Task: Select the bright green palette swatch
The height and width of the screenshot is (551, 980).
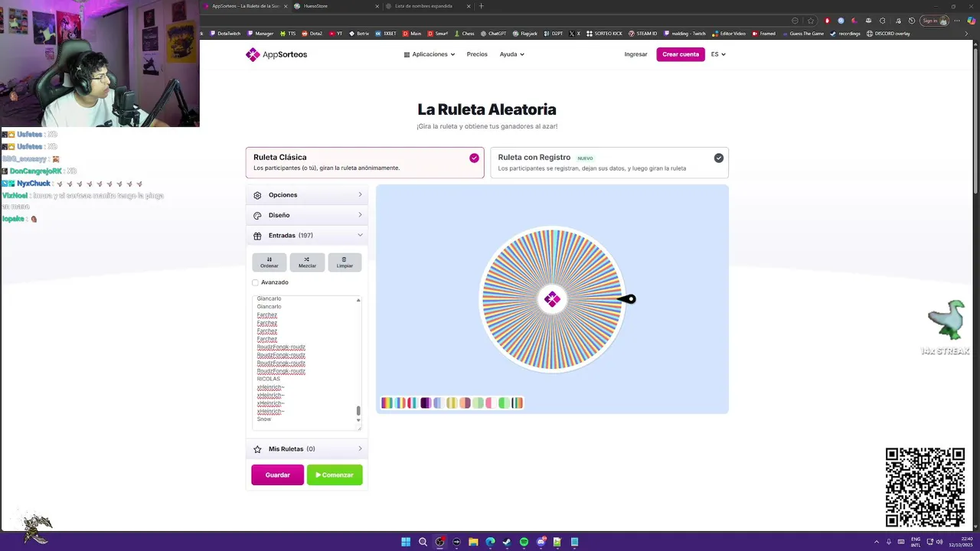Action: 504,403
